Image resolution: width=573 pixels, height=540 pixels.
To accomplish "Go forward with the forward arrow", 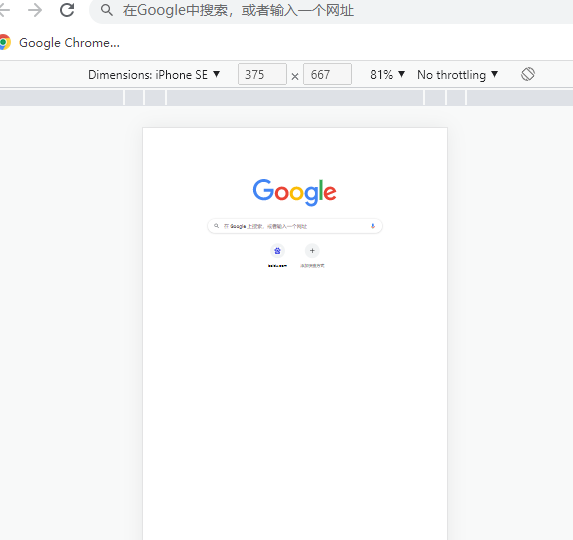I will (35, 10).
